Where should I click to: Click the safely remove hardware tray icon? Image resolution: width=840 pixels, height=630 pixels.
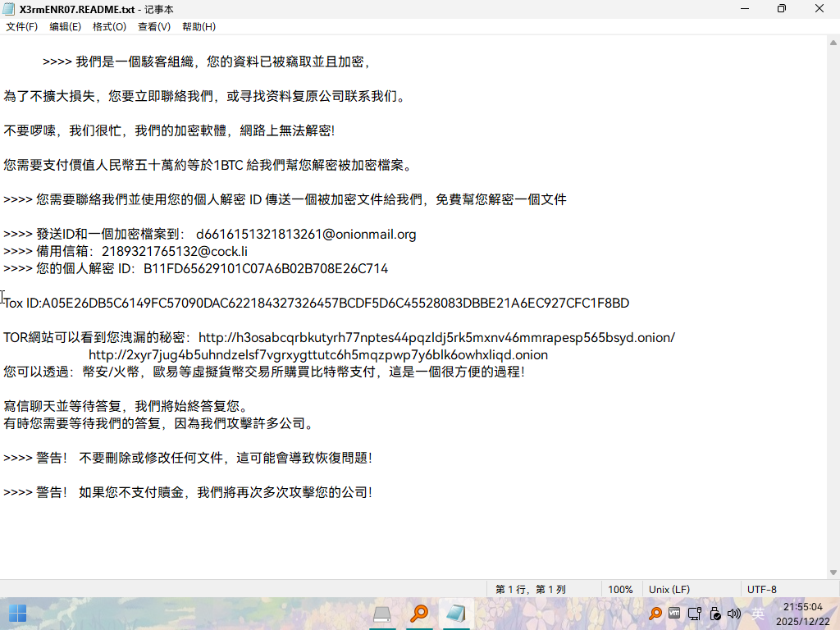[714, 614]
